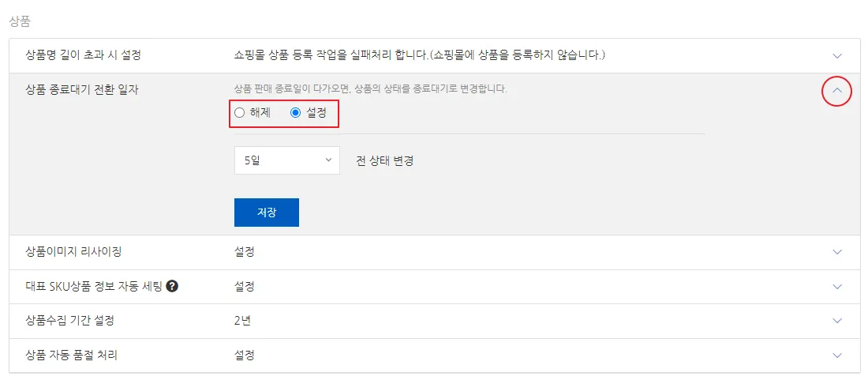Open the 5일 days dropdown
Viewport: 868px width, 380px height.
(x=286, y=160)
